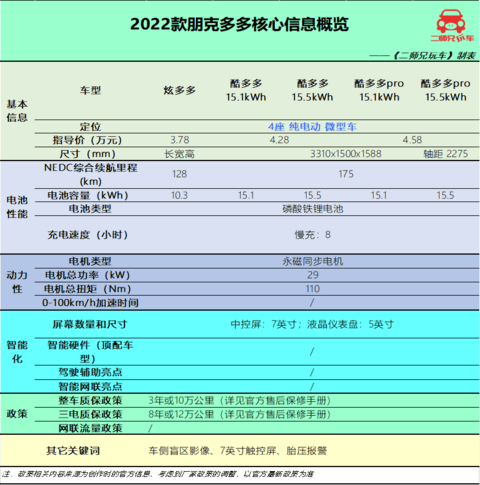Select the title 2022款朋克多多核心信息概览
Image resolution: width=480 pixels, height=485 pixels.
(239, 24)
